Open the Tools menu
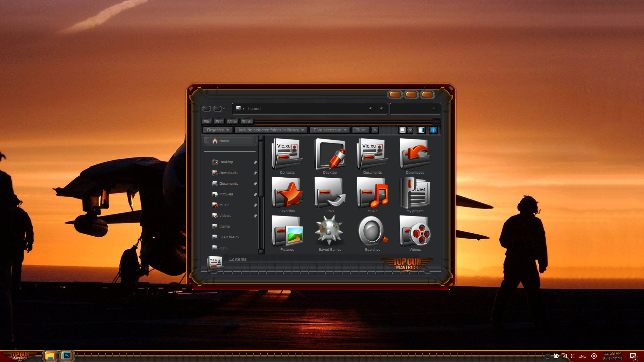The width and height of the screenshot is (644, 362). (247, 122)
